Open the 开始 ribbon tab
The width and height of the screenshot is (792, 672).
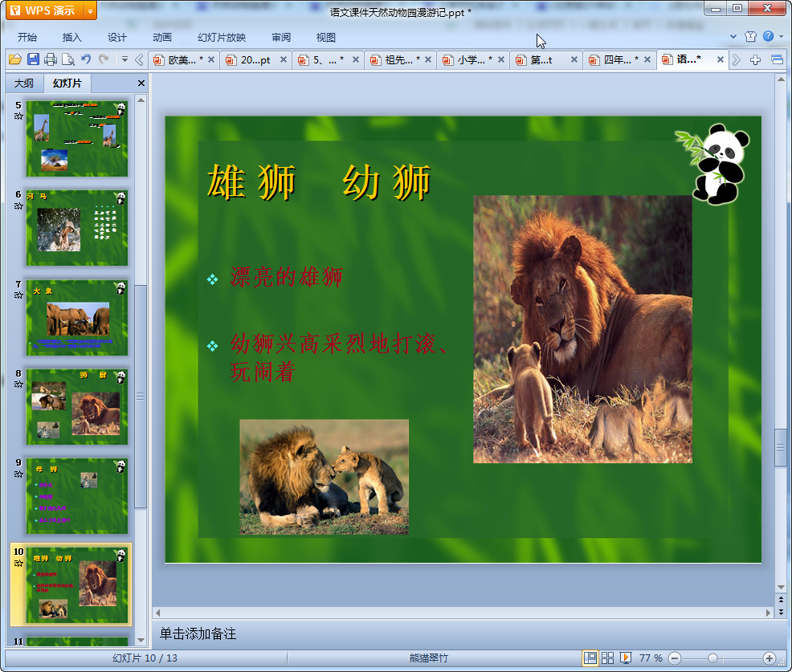point(27,38)
